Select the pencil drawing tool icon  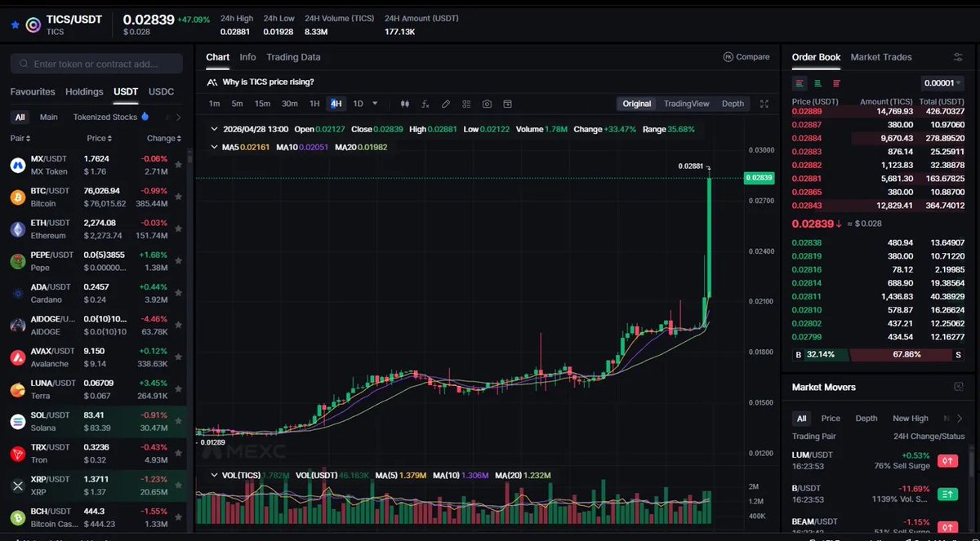[x=445, y=104]
